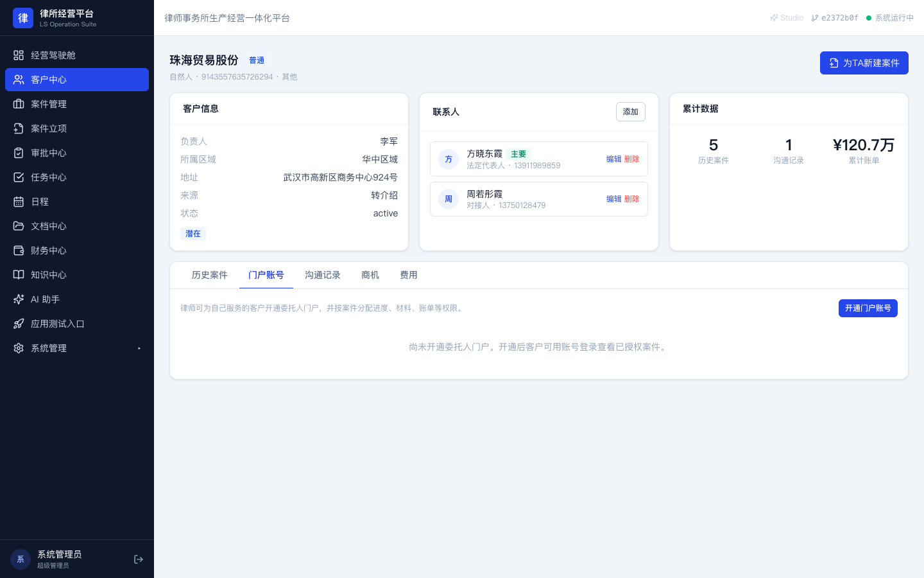Open 经营驾驶舱 dashboard icon

point(19,55)
